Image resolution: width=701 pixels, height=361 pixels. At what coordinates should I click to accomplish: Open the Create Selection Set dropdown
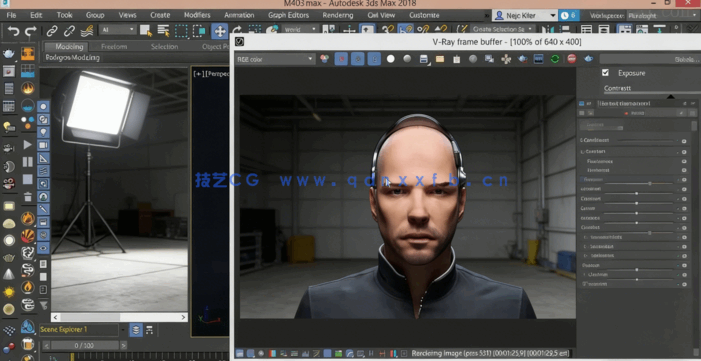coord(502,30)
